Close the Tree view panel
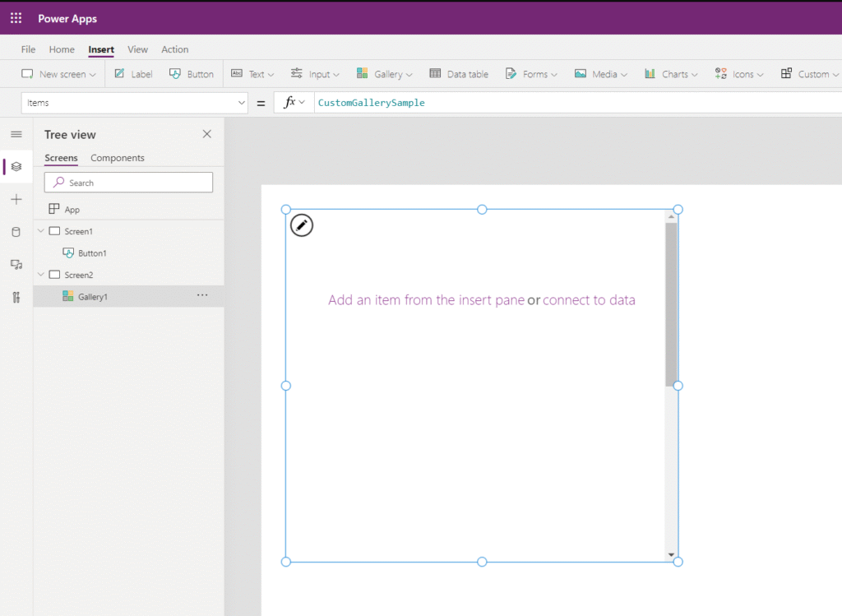 (206, 134)
